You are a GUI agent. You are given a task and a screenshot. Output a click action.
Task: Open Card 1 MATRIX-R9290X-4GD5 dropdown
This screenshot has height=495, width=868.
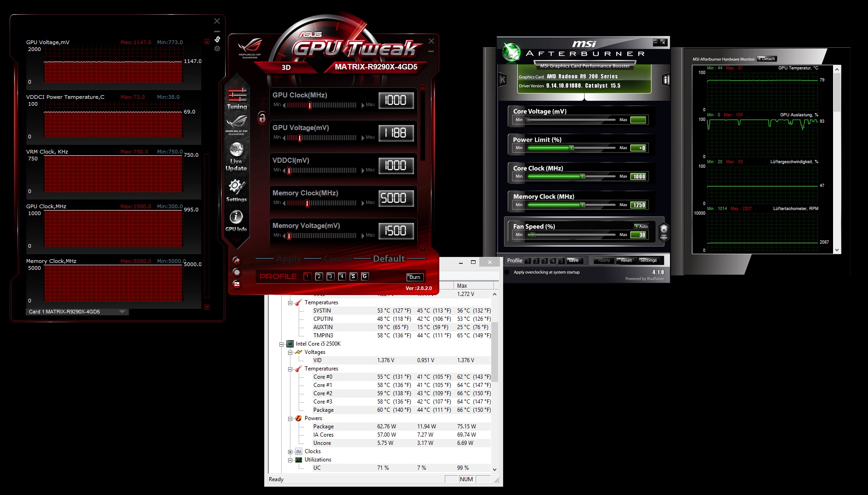click(77, 312)
